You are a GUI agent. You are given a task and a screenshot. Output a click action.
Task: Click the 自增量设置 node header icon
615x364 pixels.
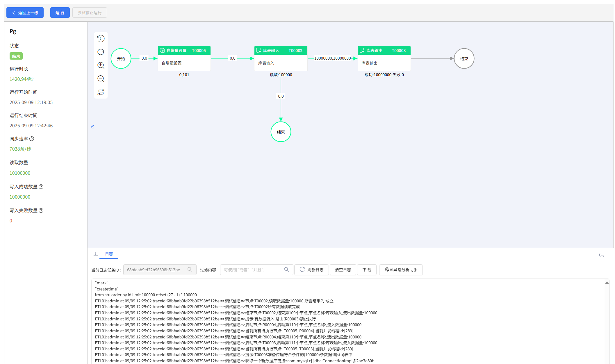pos(162,50)
